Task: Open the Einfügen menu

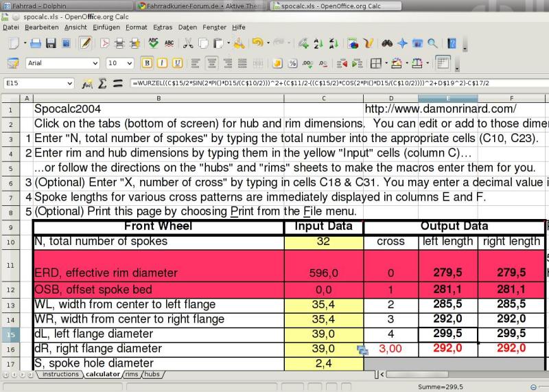Action: [106, 27]
